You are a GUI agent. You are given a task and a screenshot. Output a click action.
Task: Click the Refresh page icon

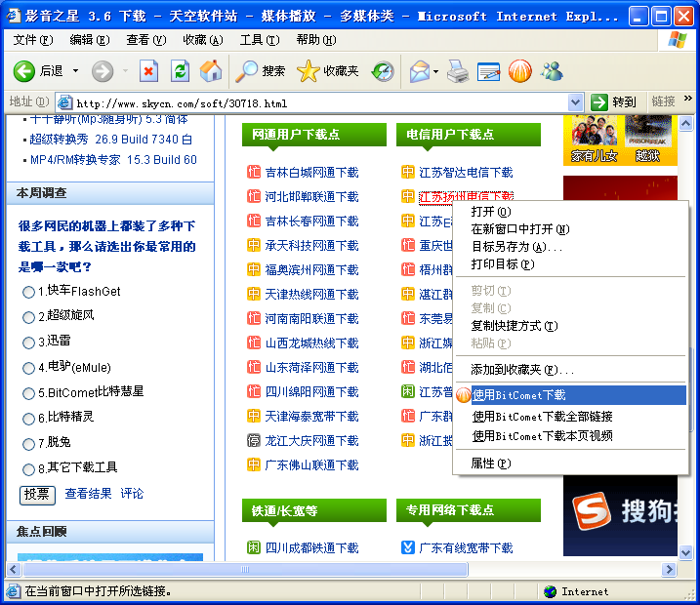click(180, 70)
